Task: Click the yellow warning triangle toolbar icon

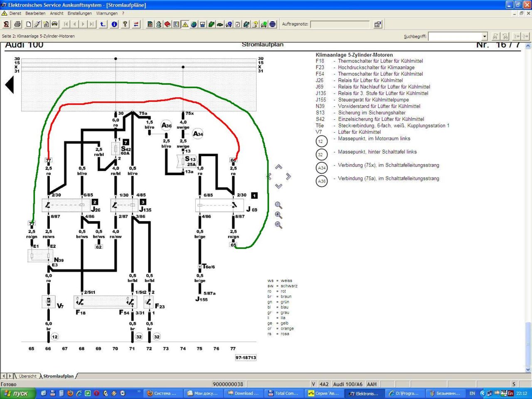Action: tap(185, 24)
